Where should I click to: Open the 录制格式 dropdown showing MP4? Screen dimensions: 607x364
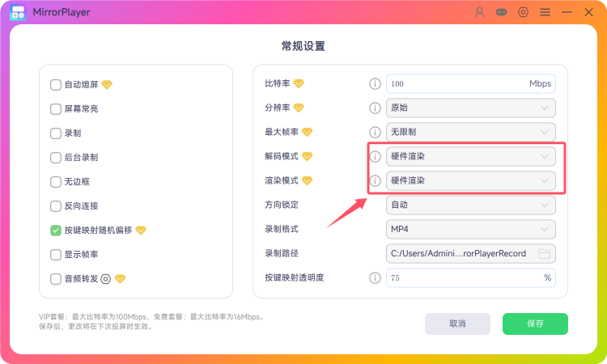(471, 230)
